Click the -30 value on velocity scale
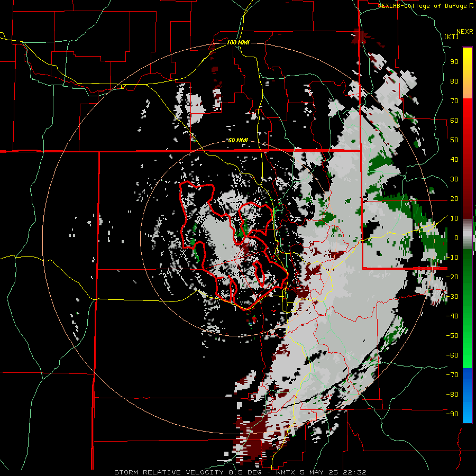476x476 pixels. [452, 297]
